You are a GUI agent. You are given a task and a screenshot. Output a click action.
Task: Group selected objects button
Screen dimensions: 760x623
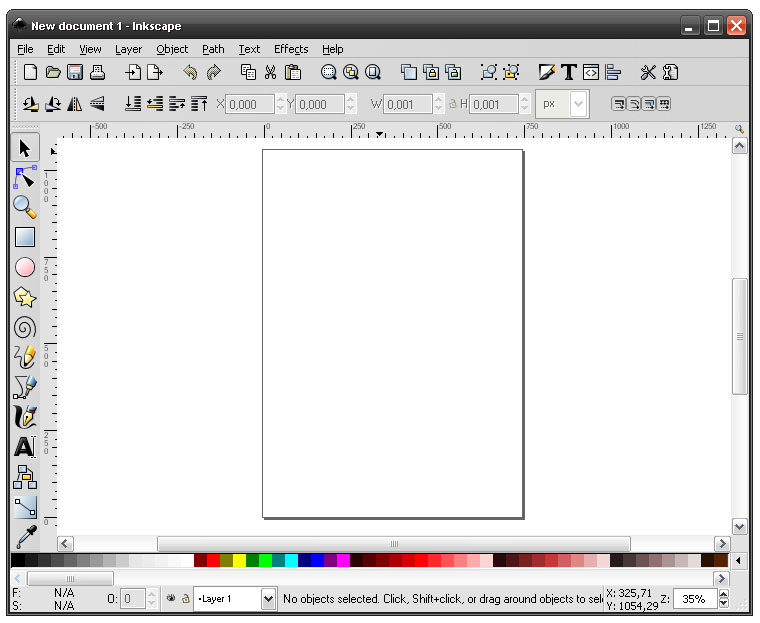(489, 72)
